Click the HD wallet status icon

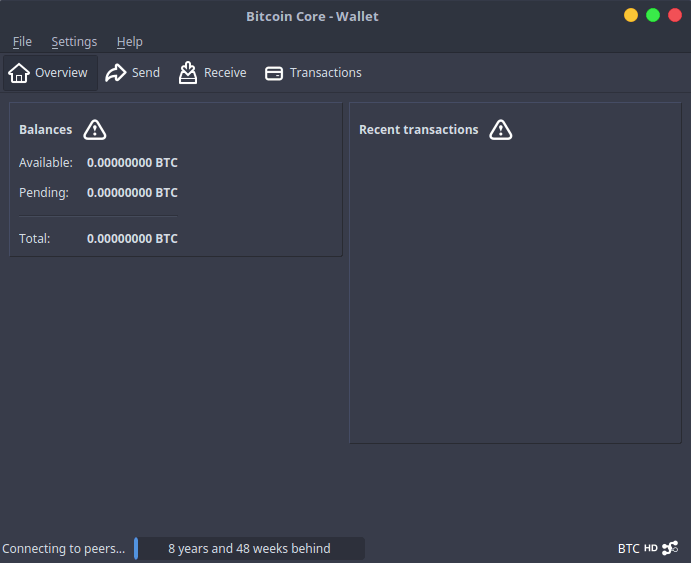point(651,548)
